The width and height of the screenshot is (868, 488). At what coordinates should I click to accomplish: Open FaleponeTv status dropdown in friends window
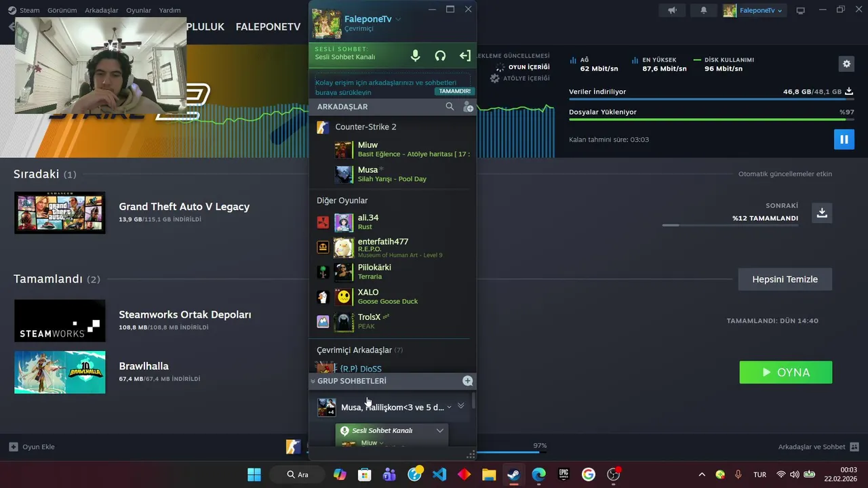(x=398, y=19)
